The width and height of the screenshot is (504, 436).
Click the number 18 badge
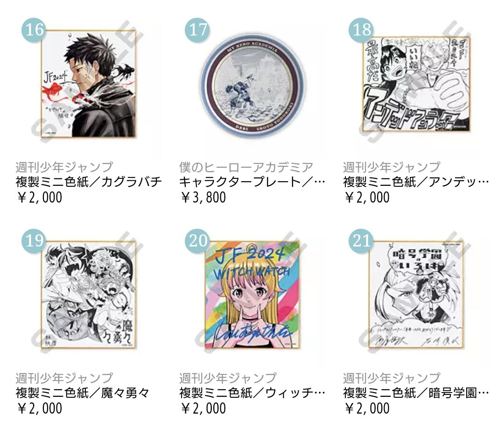[x=361, y=30]
